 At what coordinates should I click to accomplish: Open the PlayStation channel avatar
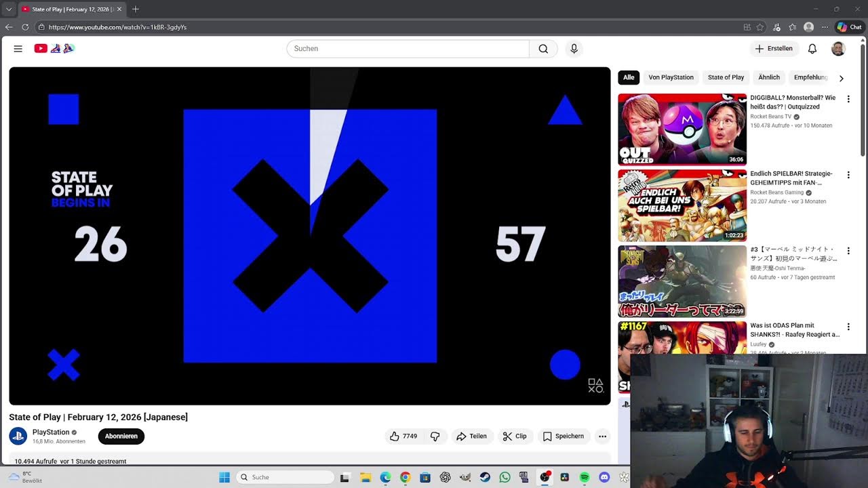[x=18, y=436]
